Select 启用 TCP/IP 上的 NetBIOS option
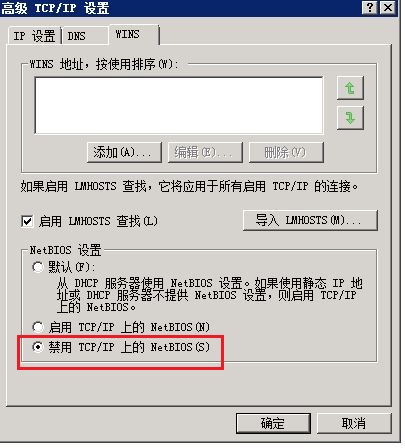 38,327
